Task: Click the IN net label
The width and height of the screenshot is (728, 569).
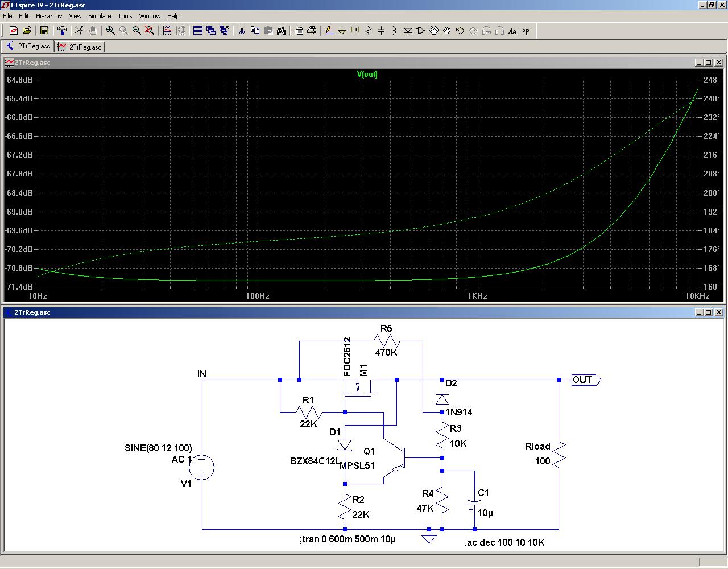Action: 202,374
